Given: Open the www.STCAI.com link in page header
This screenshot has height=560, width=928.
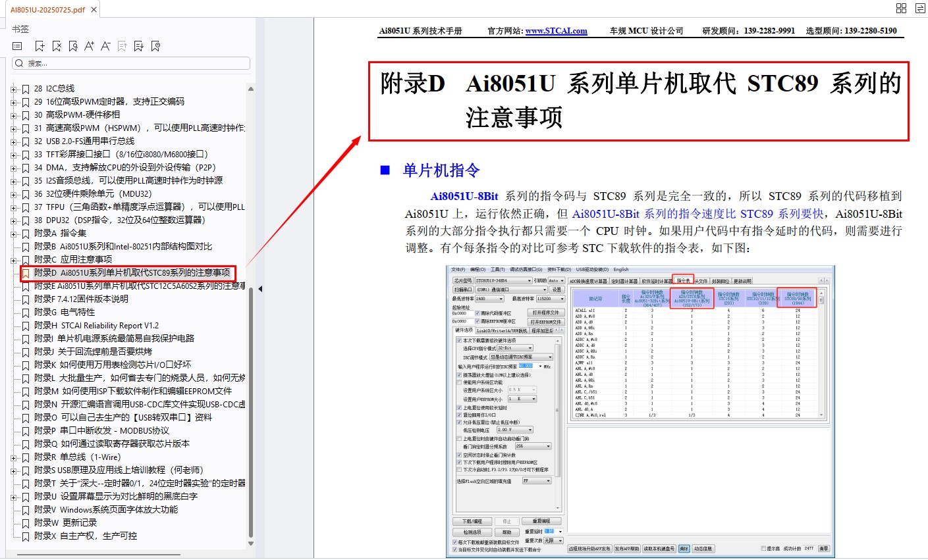Looking at the screenshot, I should [x=556, y=31].
